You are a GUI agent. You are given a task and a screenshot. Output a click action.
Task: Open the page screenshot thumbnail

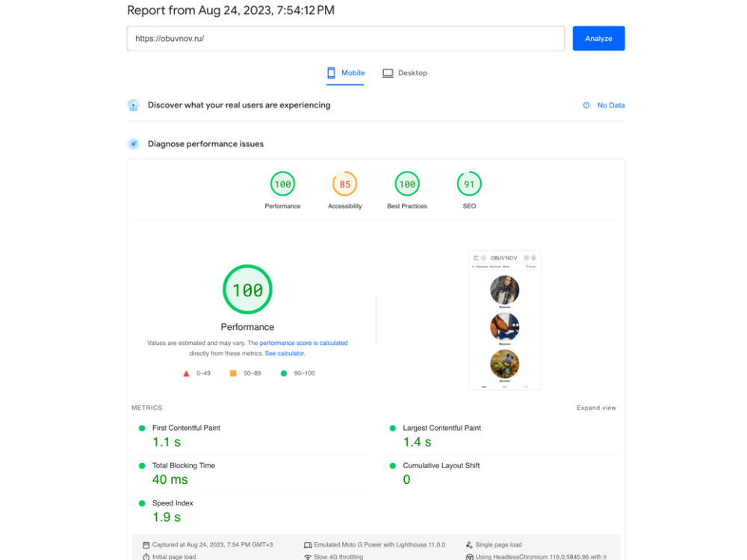504,320
